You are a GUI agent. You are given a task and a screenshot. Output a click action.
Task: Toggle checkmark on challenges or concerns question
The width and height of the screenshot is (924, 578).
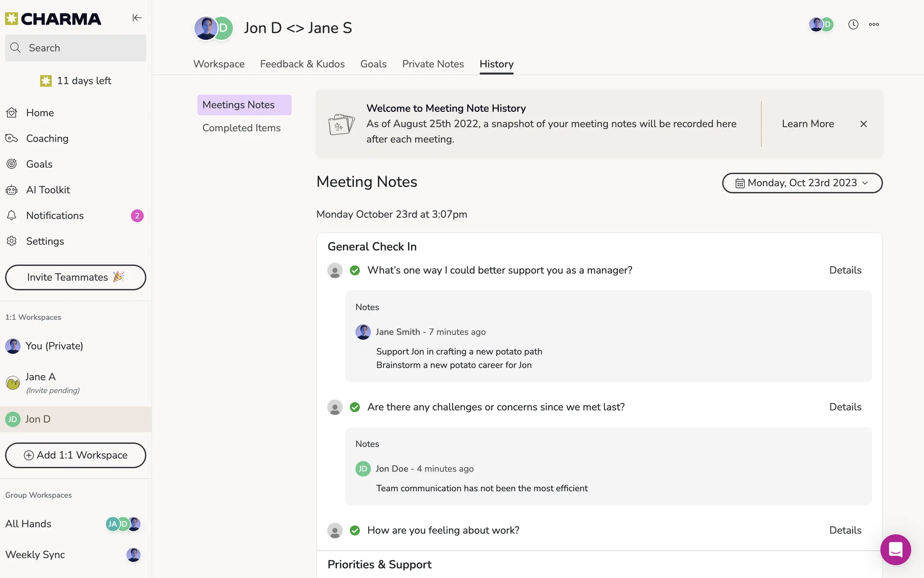(x=355, y=407)
